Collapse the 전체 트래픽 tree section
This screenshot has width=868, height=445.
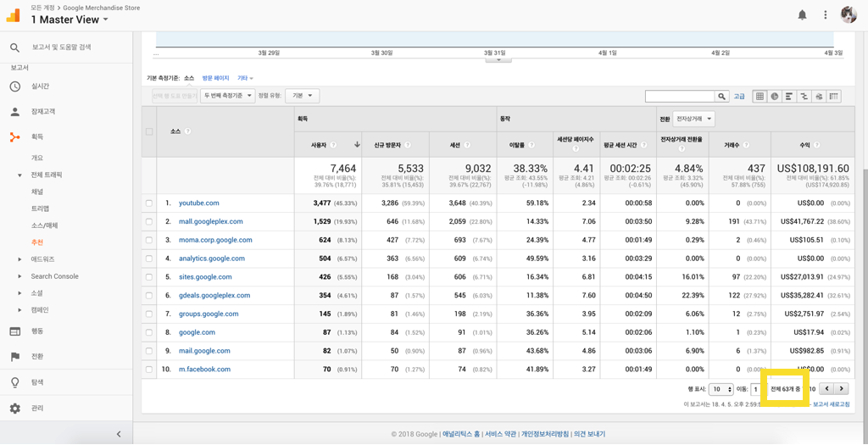pos(20,175)
